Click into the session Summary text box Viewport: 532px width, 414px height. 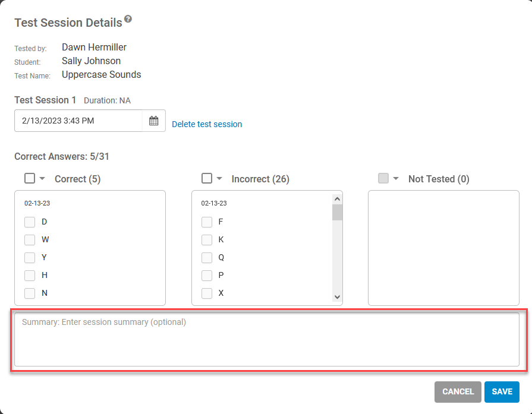[x=267, y=339]
